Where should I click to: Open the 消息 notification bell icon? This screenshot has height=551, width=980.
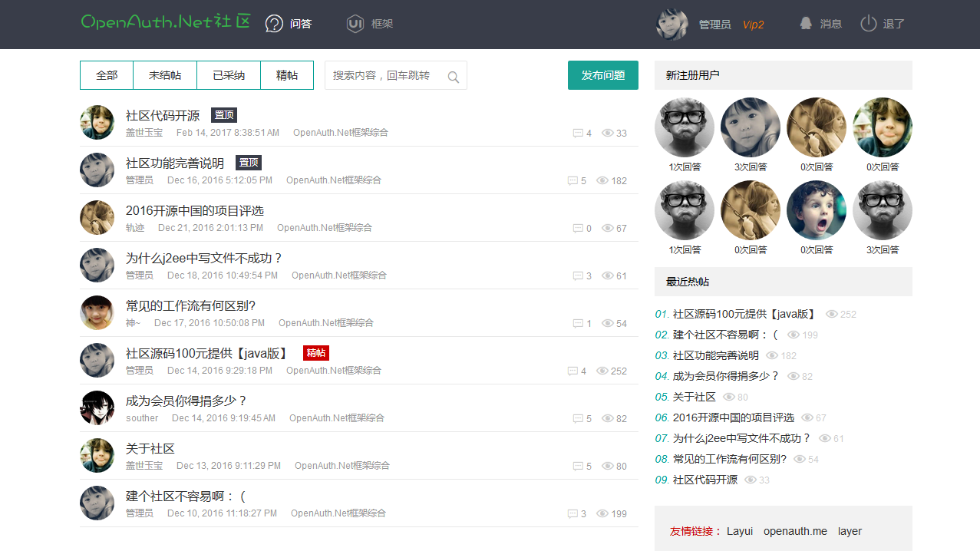click(x=804, y=23)
